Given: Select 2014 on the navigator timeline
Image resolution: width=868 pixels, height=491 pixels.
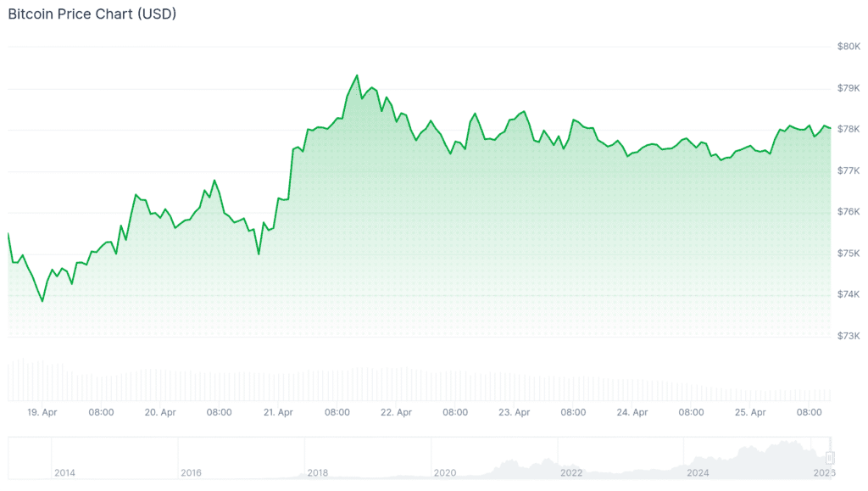Looking at the screenshot, I should click(x=64, y=472).
